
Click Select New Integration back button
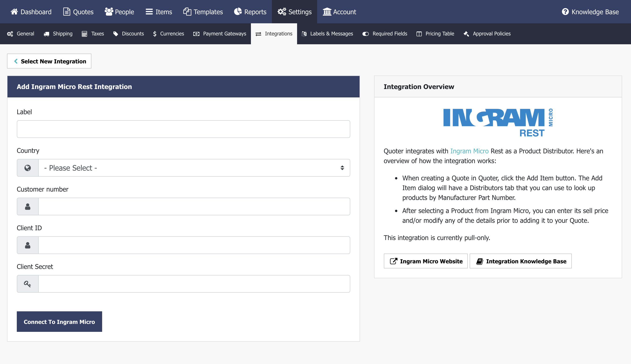pyautogui.click(x=49, y=61)
